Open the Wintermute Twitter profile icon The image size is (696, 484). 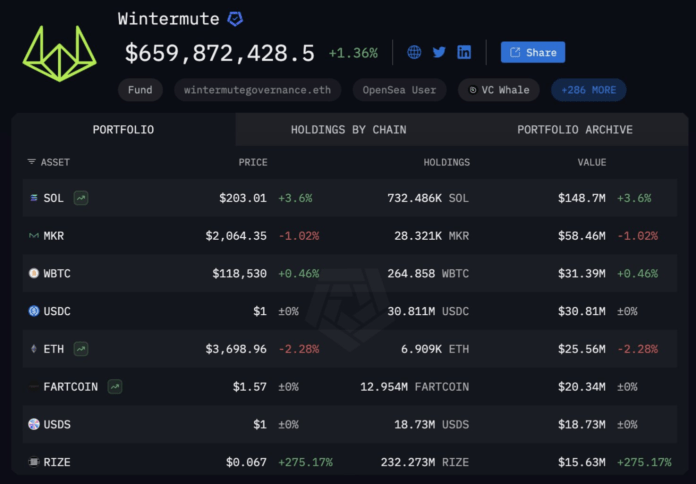(x=439, y=52)
